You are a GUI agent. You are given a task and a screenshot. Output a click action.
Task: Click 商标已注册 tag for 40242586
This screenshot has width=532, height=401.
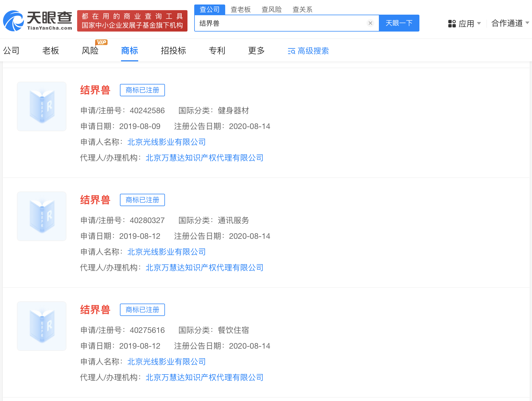pos(142,90)
